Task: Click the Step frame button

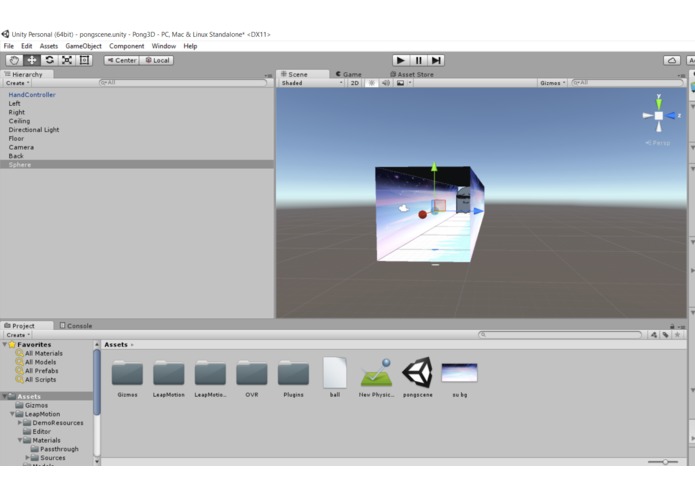Action: point(436,60)
